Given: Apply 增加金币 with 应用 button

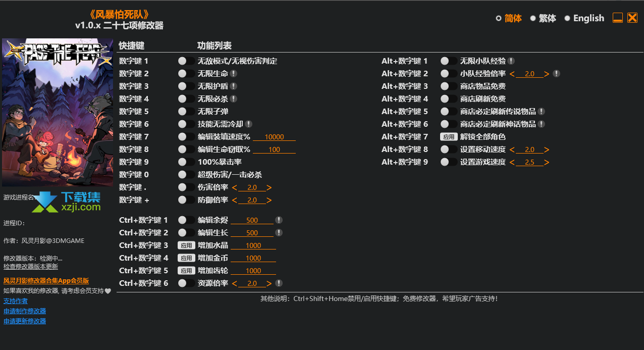Looking at the screenshot, I should [186, 258].
